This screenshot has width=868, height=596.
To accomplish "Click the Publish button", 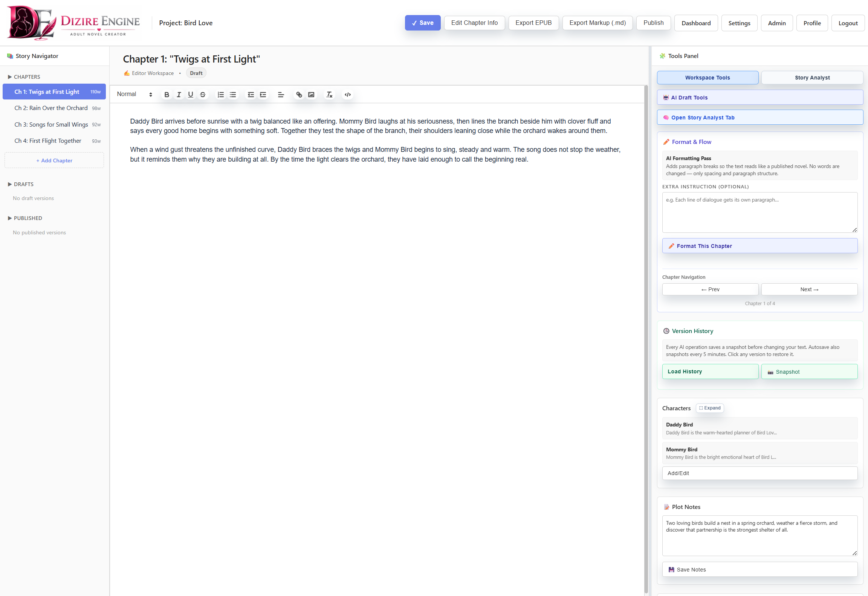I will [x=653, y=23].
